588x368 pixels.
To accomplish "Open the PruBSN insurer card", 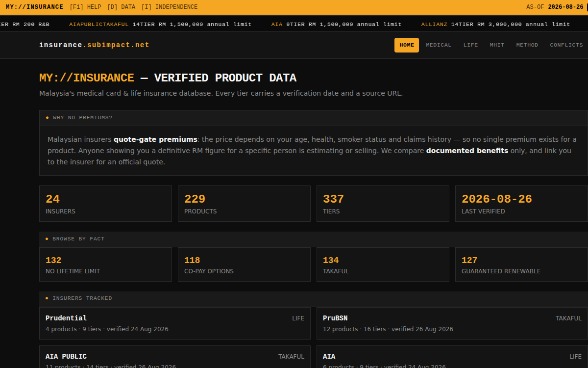I will pyautogui.click(x=452, y=323).
